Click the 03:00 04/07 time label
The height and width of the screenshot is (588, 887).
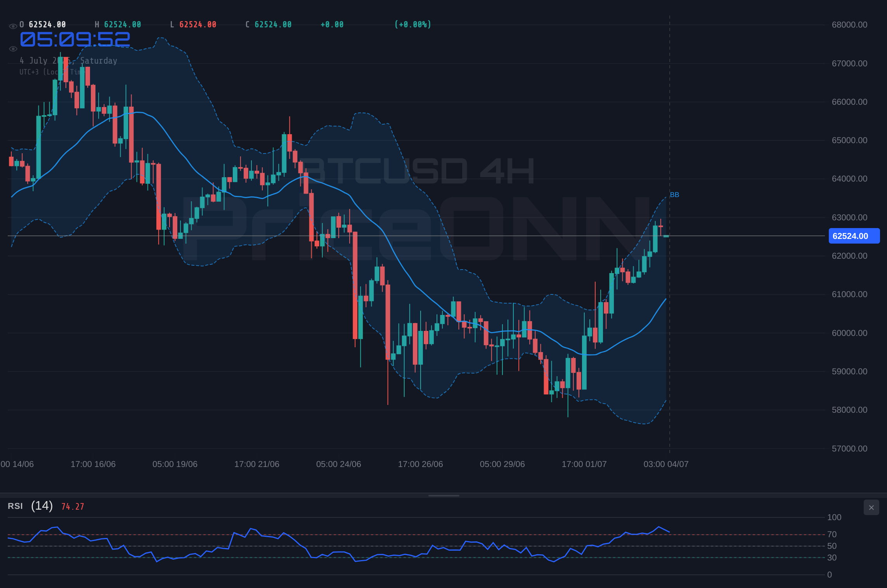[x=666, y=464]
